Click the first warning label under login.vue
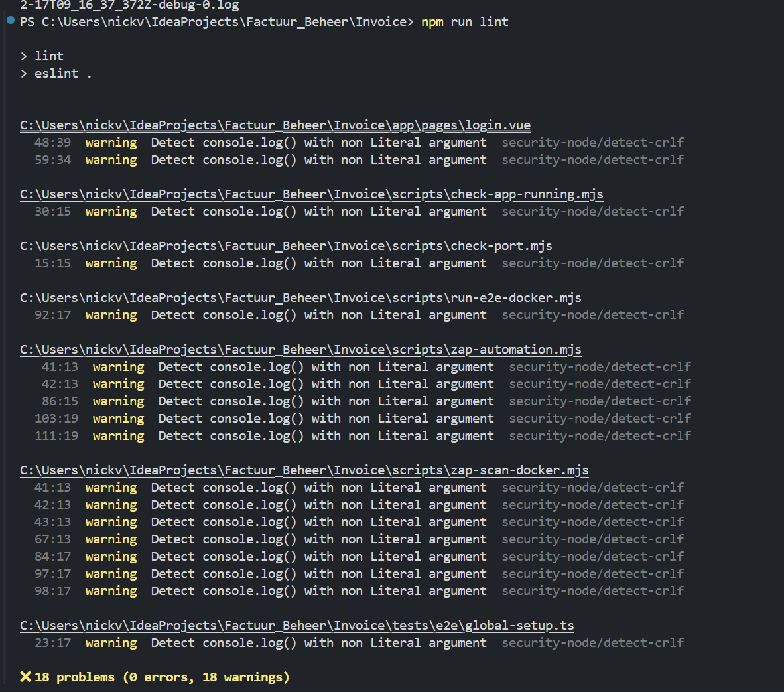Screen dimensions: 784x692 (110, 142)
